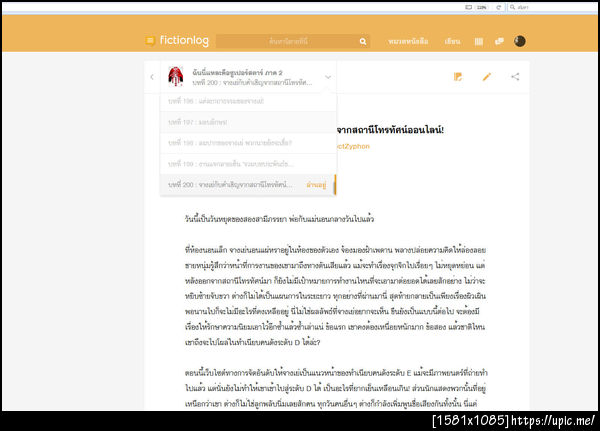Screen dimensions: 600x431
Task: Select chapter 199 in the dropdown list
Action: point(248,164)
